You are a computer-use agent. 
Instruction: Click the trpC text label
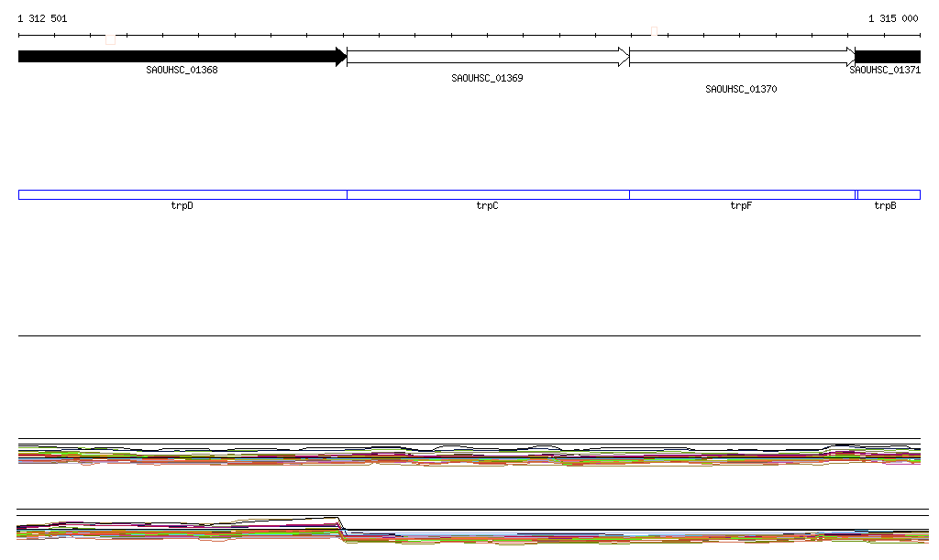coord(487,206)
